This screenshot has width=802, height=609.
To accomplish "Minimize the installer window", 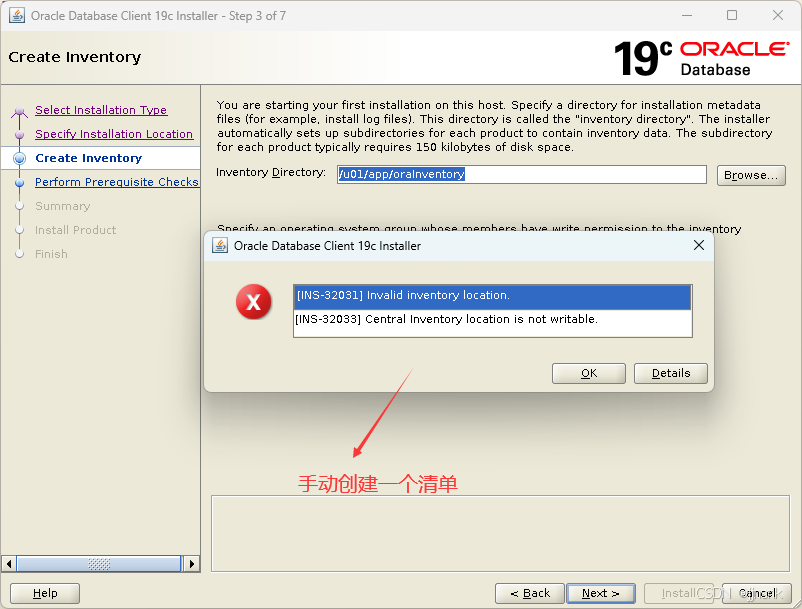I will [x=687, y=15].
